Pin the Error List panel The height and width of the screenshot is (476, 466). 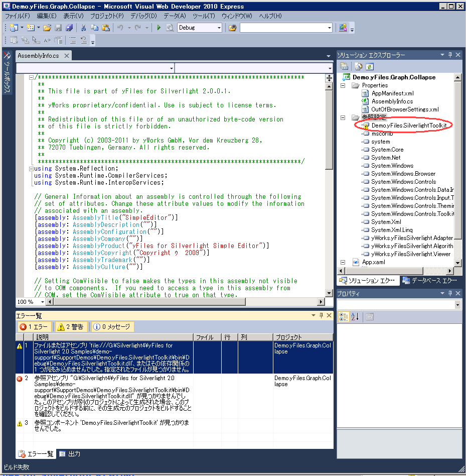pos(322,315)
